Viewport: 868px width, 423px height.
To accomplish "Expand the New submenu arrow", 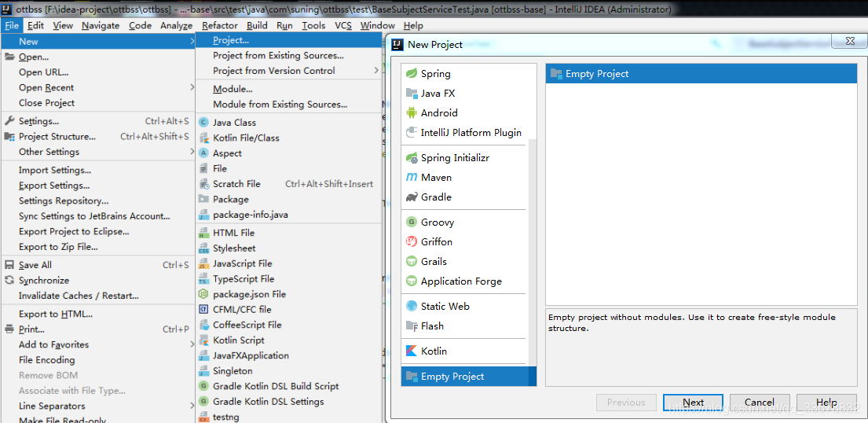I will (192, 41).
